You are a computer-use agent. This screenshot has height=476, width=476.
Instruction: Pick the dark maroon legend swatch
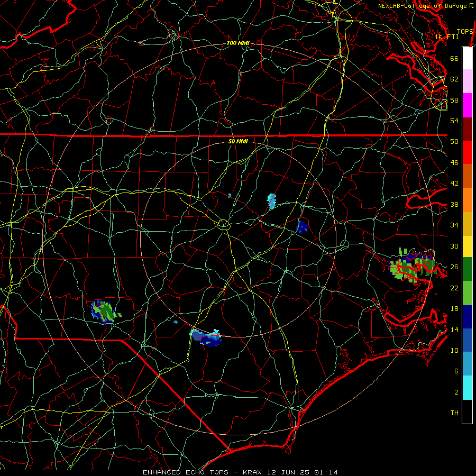coord(467,129)
